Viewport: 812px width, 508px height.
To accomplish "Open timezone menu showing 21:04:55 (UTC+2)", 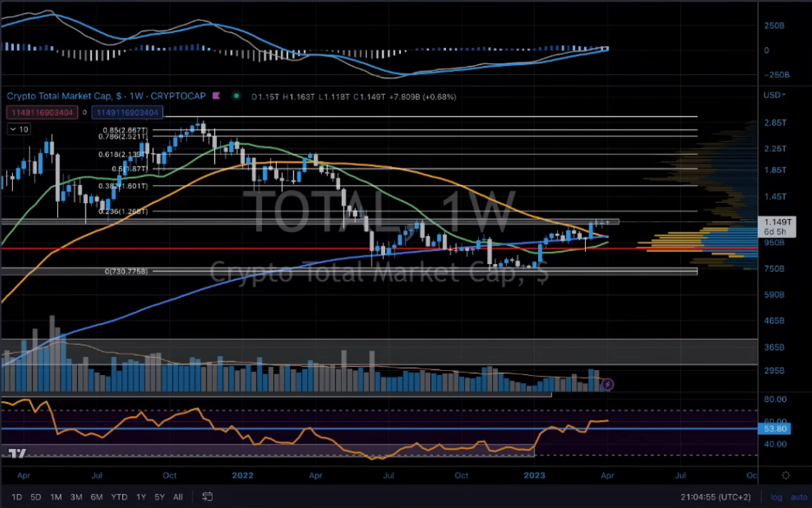I will 715,497.
